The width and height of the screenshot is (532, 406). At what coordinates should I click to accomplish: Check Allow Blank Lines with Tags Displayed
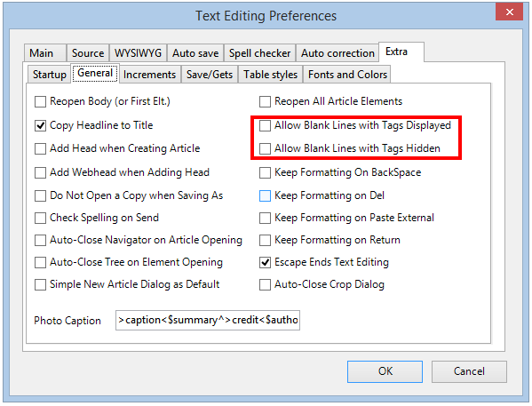[265, 125]
